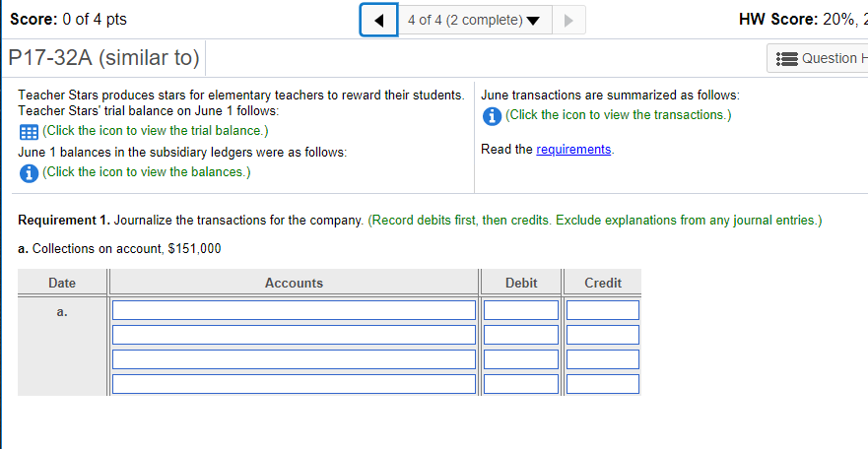This screenshot has width=868, height=449.
Task: Click '(Click the icon to view the trial balance.)' text
Action: pyautogui.click(x=155, y=131)
